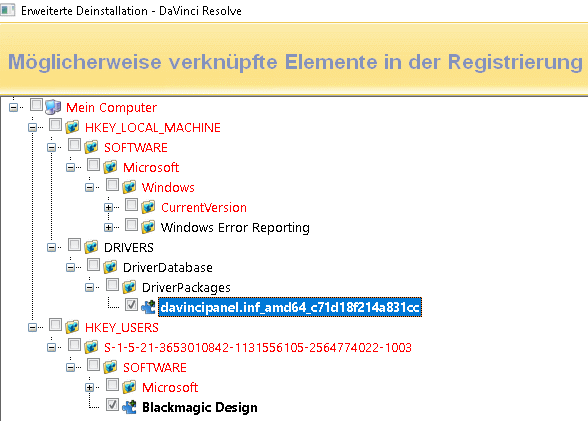Expand the CurrentVersion node
Screen dimensions: 588x421
click(x=108, y=207)
